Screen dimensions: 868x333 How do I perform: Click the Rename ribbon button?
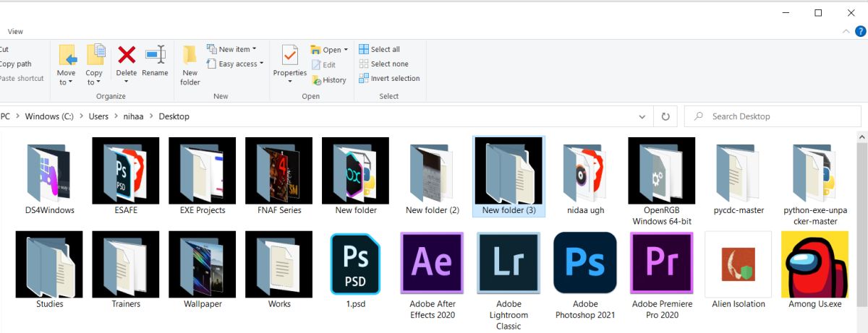click(x=155, y=61)
